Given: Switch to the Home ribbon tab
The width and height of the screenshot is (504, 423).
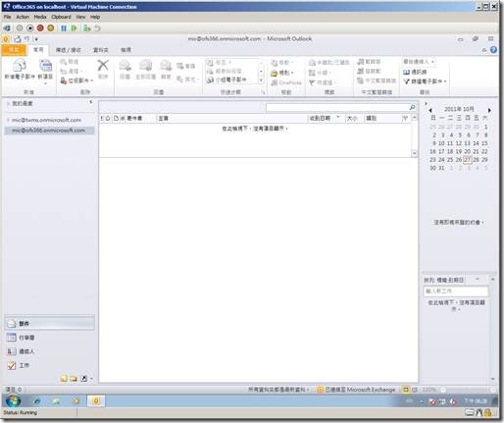Looking at the screenshot, I should pyautogui.click(x=38, y=50).
